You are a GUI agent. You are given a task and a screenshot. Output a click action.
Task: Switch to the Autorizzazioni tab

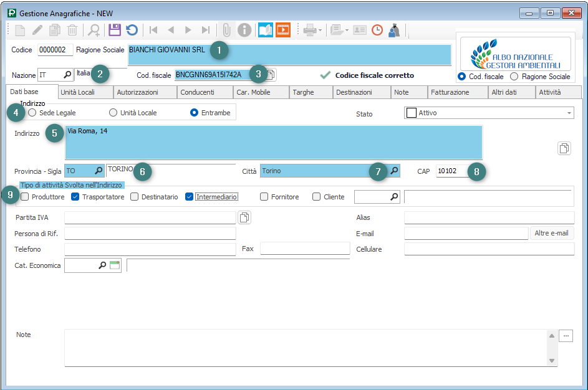pos(145,92)
